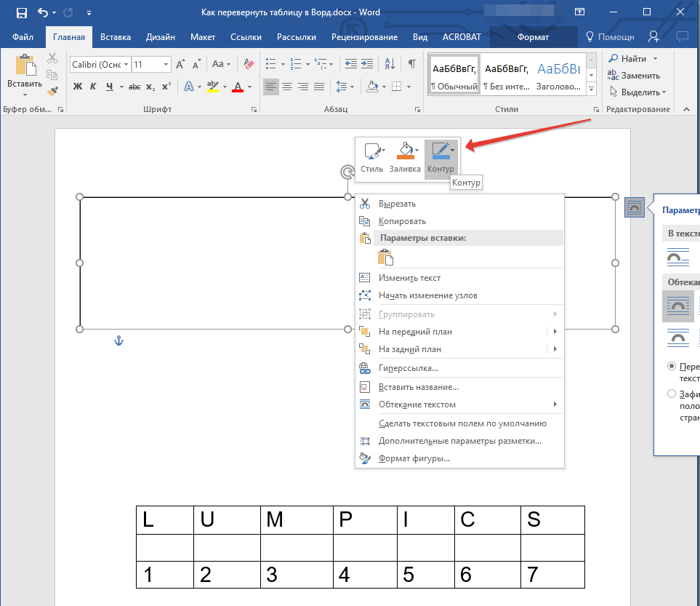Click Найти in the editing group
Screen dimensions: 700x606
(634, 59)
